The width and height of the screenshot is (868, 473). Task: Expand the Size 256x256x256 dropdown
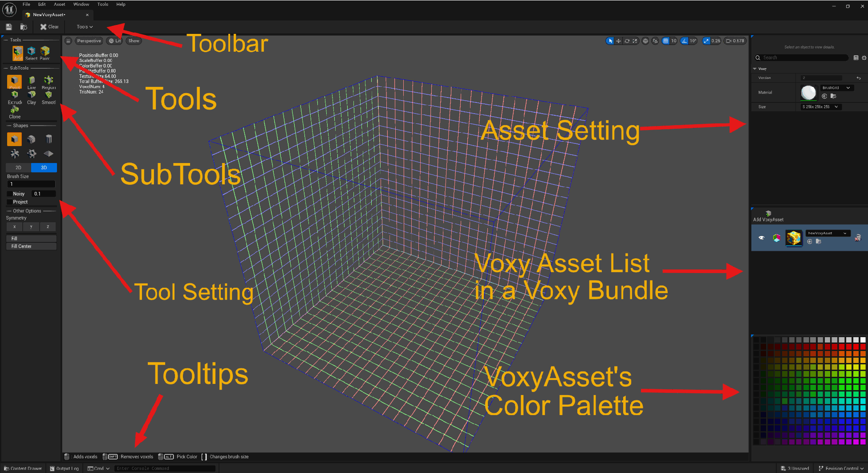click(x=820, y=107)
